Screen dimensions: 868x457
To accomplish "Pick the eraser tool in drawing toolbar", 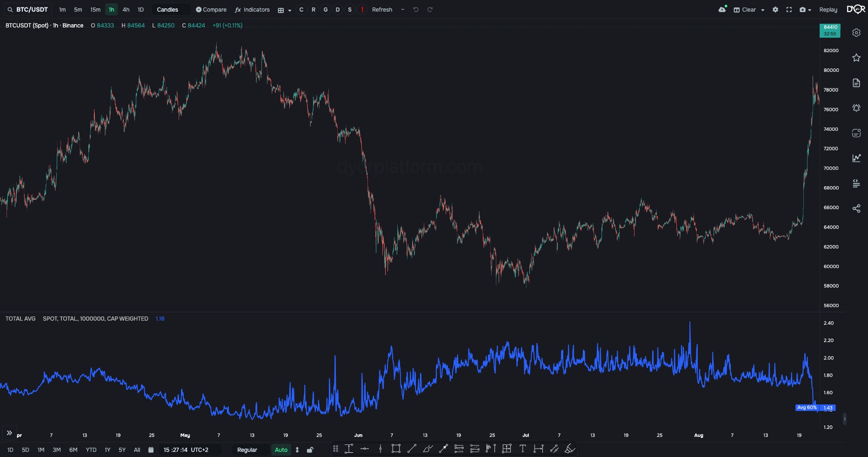I will [x=570, y=449].
